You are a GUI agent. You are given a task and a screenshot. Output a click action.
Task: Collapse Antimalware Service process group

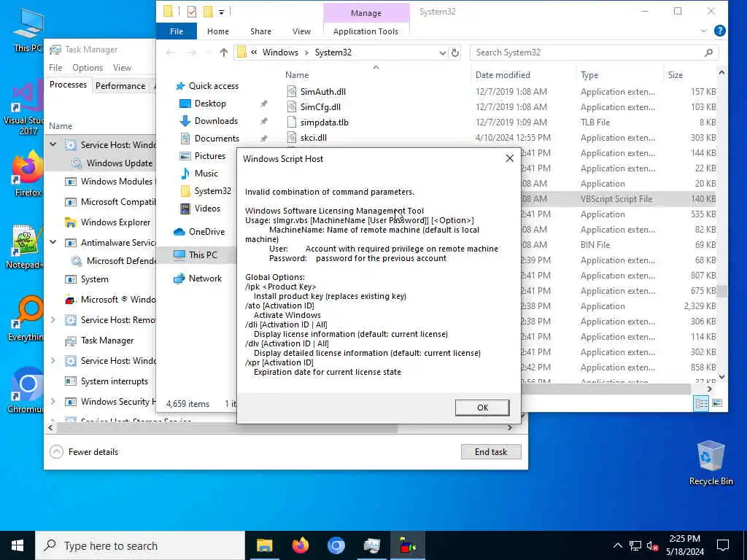tap(53, 242)
